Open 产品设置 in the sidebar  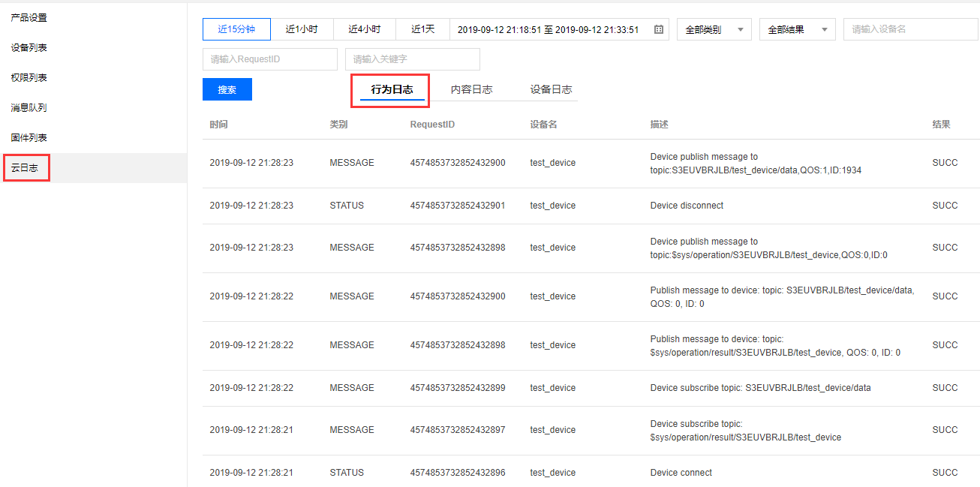[x=29, y=17]
